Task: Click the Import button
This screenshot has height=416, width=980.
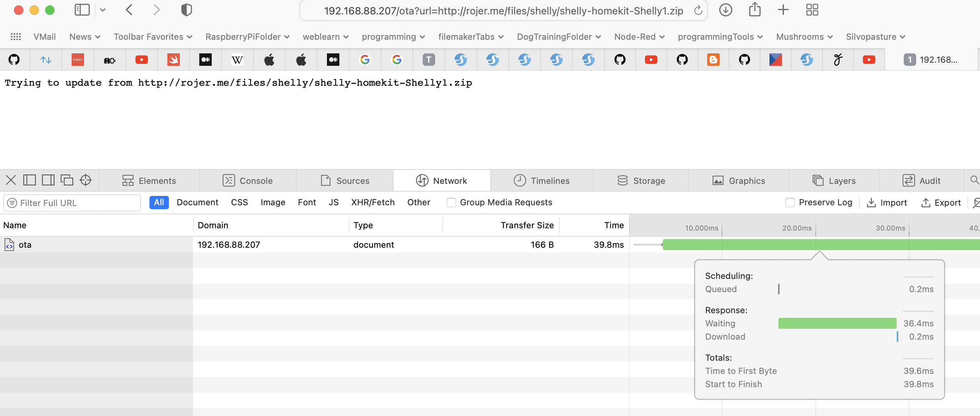Action: click(887, 203)
